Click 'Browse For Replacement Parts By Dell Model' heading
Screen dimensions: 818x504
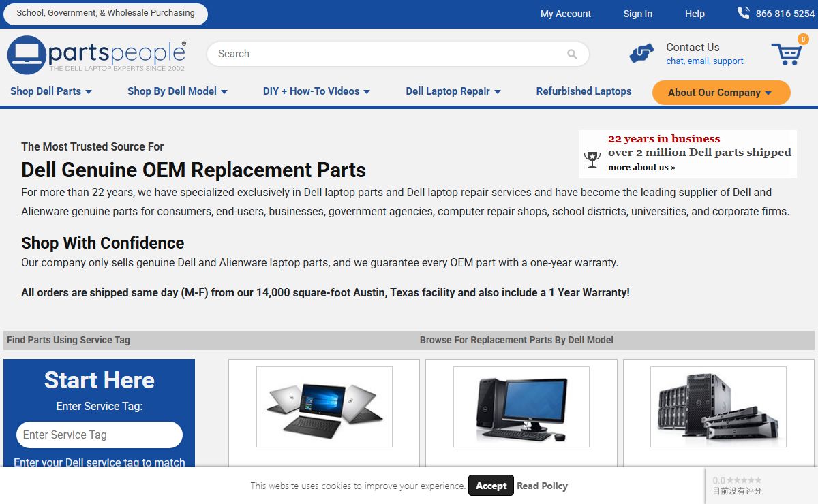[517, 340]
